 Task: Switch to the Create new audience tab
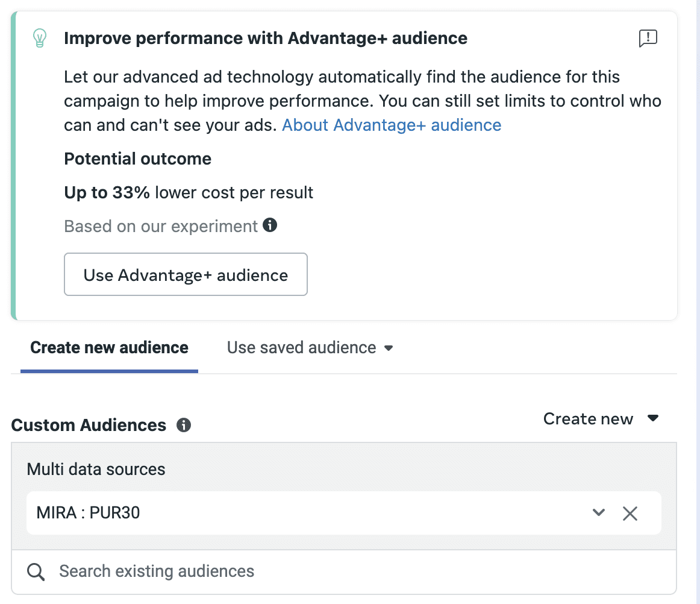[x=108, y=347]
